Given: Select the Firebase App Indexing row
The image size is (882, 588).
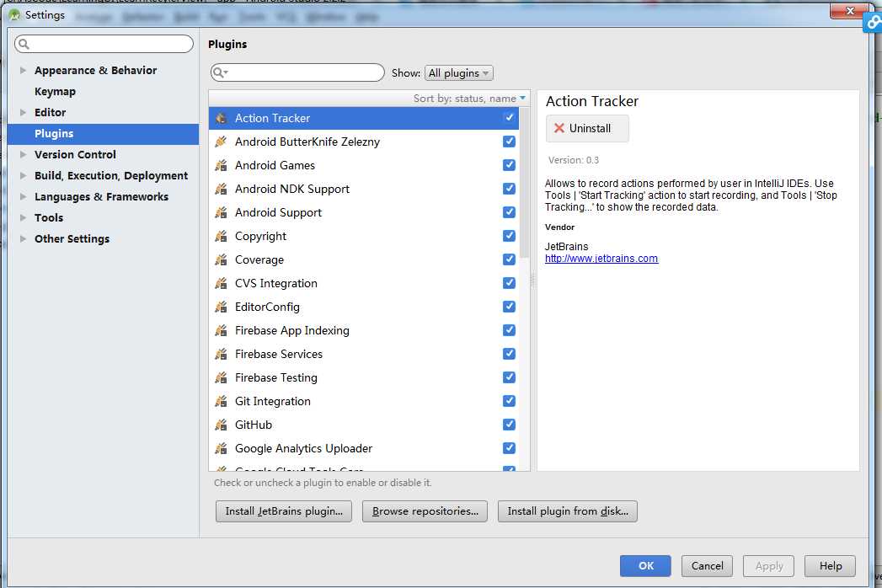Looking at the screenshot, I should [x=363, y=331].
